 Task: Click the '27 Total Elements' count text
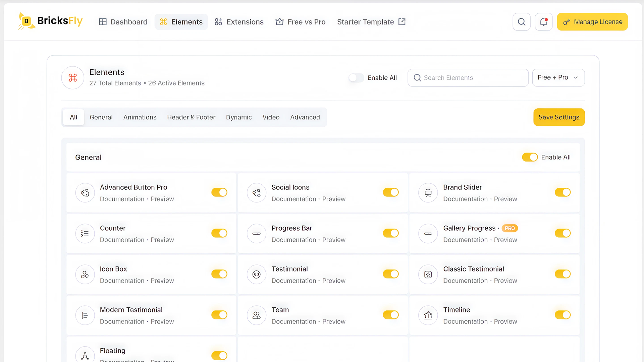(115, 83)
